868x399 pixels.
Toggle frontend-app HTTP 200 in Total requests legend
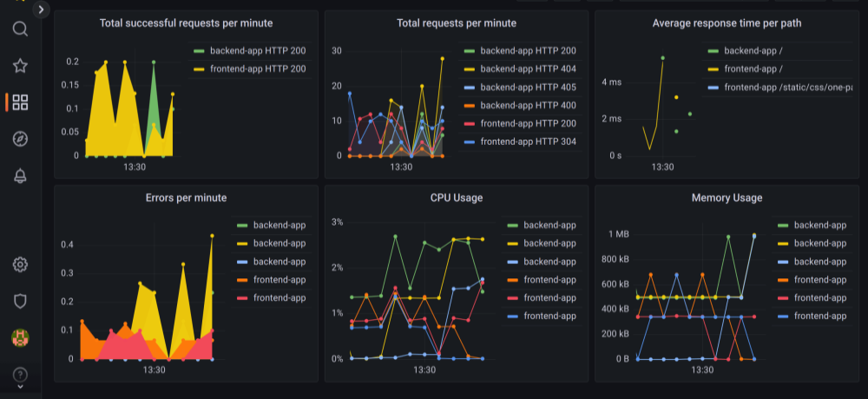tap(528, 123)
